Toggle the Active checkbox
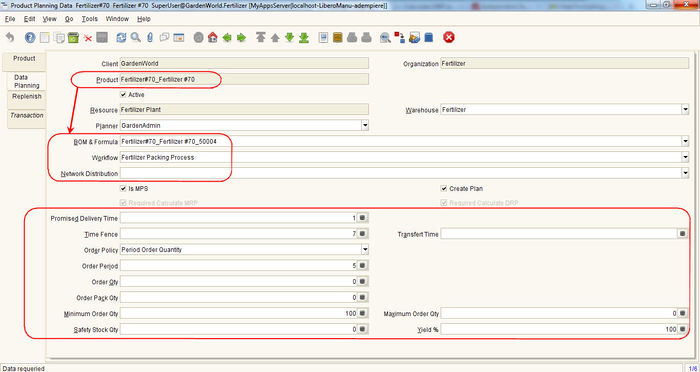Image resolution: width=700 pixels, height=372 pixels. point(123,95)
